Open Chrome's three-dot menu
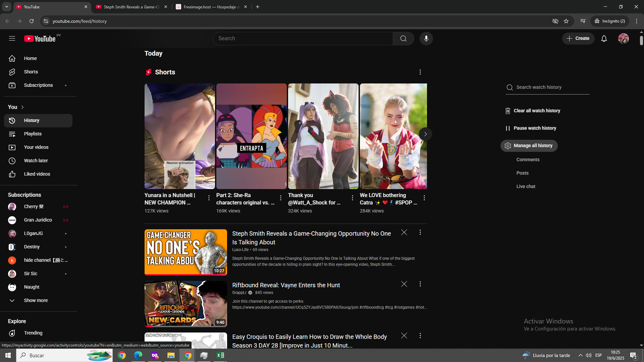Image resolution: width=644 pixels, height=362 pixels. (x=637, y=21)
